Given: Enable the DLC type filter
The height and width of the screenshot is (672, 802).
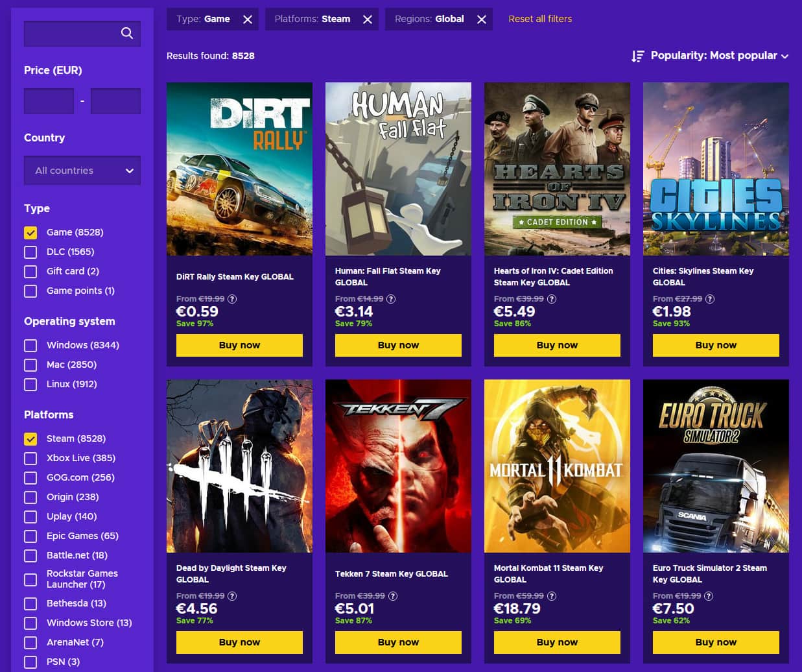Looking at the screenshot, I should pos(30,252).
